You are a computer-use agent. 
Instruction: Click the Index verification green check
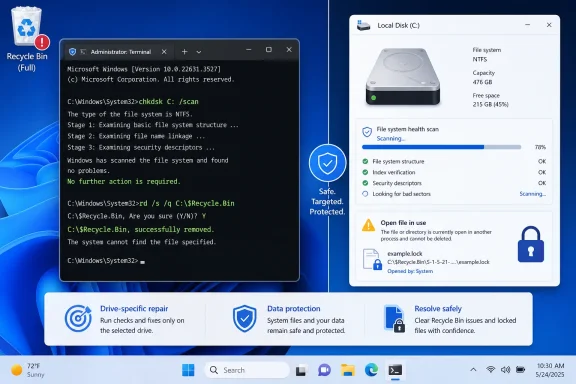365,172
